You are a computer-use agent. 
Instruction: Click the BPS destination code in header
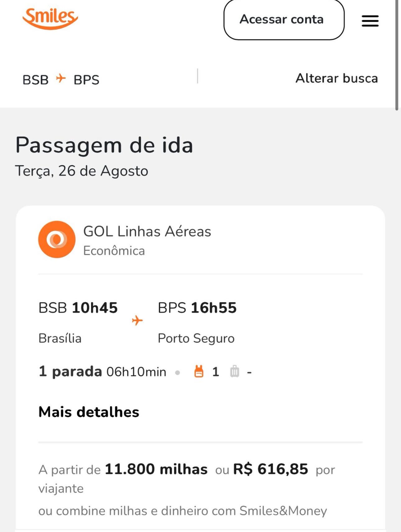coord(86,80)
